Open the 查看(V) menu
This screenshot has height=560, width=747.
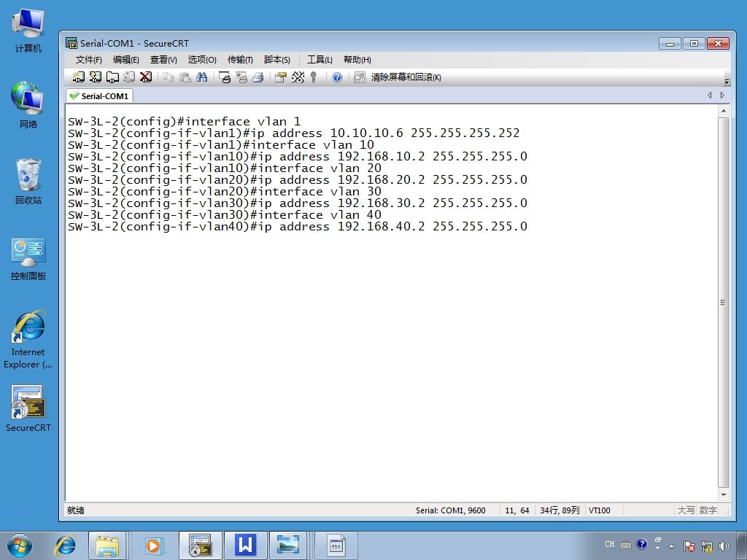163,60
